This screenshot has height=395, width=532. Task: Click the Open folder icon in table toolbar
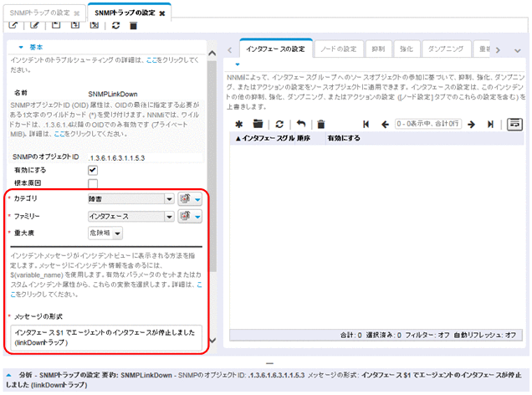point(258,124)
